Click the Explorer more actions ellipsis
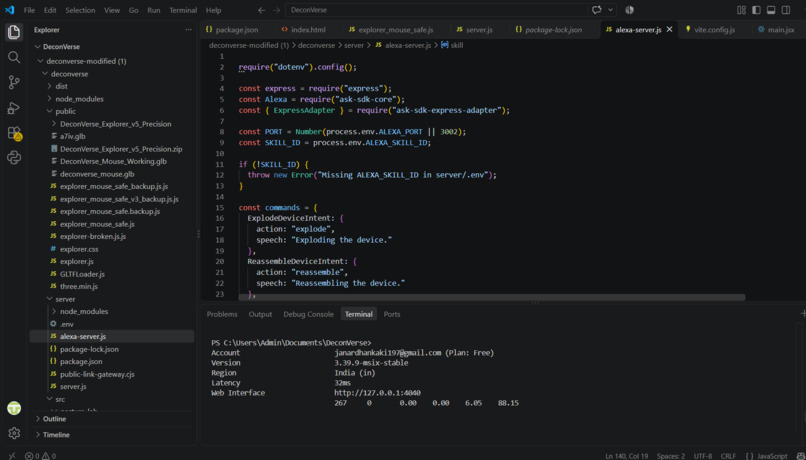Viewport: 806px width, 460px height. pyautogui.click(x=188, y=30)
